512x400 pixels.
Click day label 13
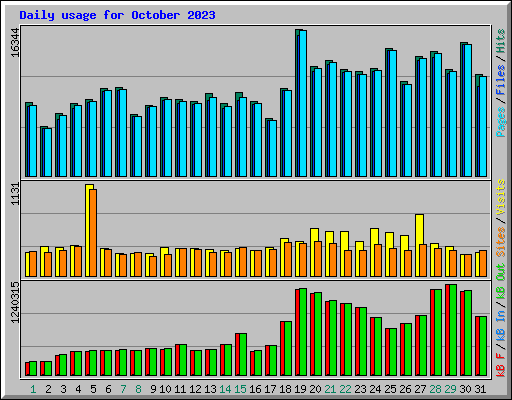coord(210,389)
